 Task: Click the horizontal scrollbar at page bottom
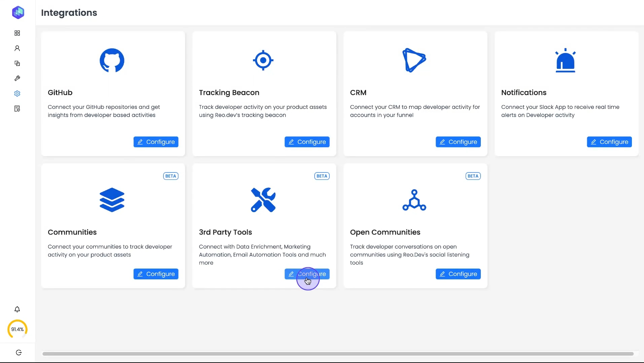tap(338, 354)
